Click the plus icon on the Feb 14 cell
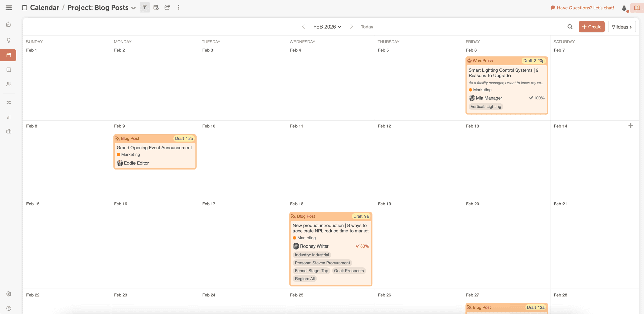644x314 pixels. point(631,126)
